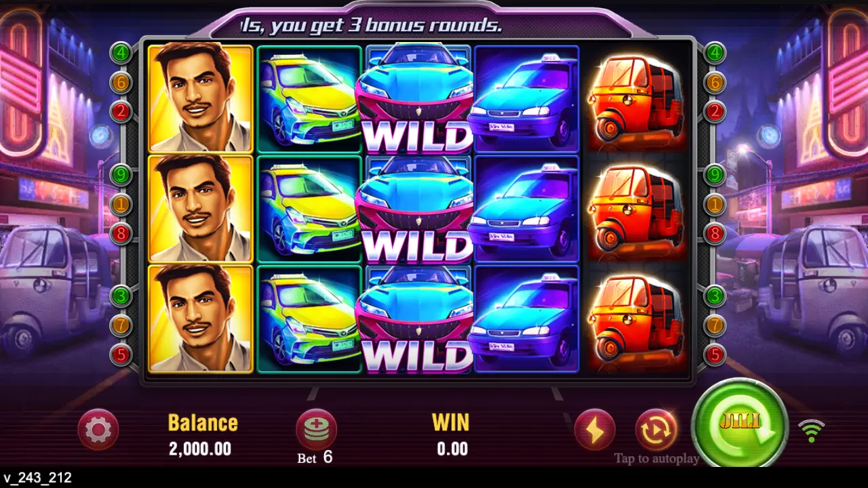This screenshot has height=488, width=868.
Task: Toggle the lightning turbo spin button
Action: pyautogui.click(x=595, y=430)
